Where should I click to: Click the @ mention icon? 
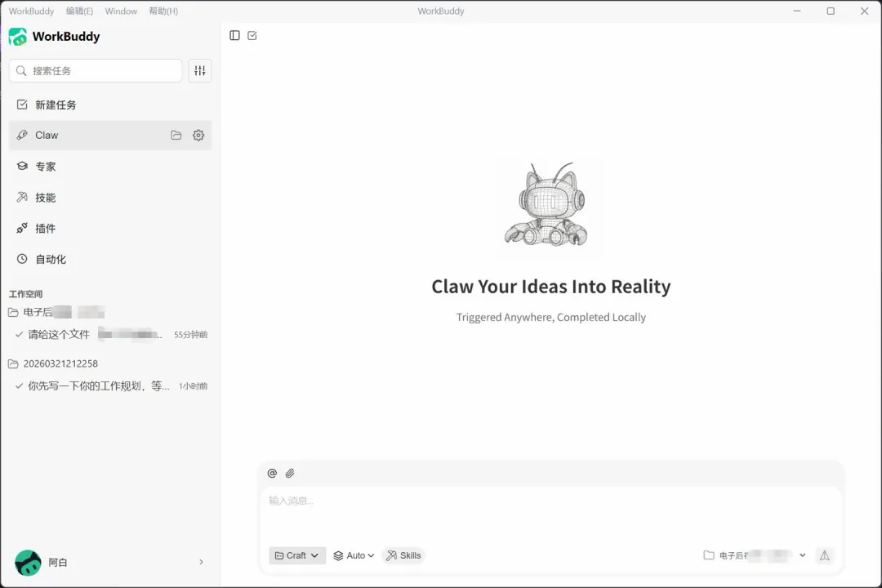(272, 473)
